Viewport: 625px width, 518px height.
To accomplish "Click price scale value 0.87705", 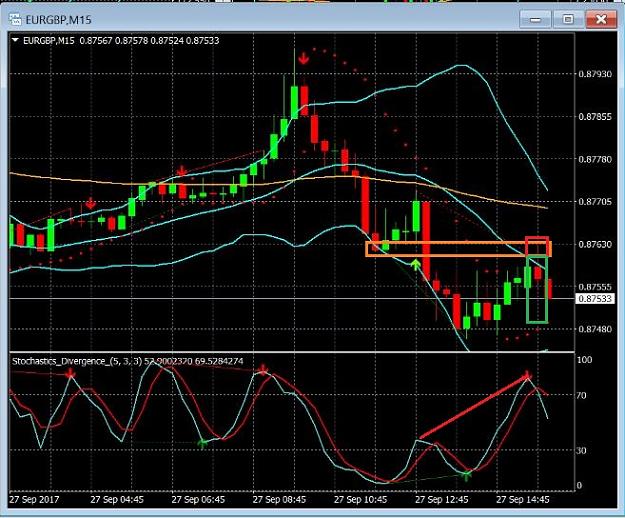I will [x=595, y=202].
